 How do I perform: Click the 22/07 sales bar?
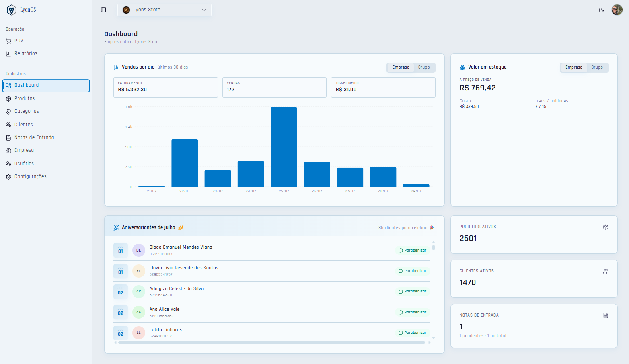click(185, 163)
